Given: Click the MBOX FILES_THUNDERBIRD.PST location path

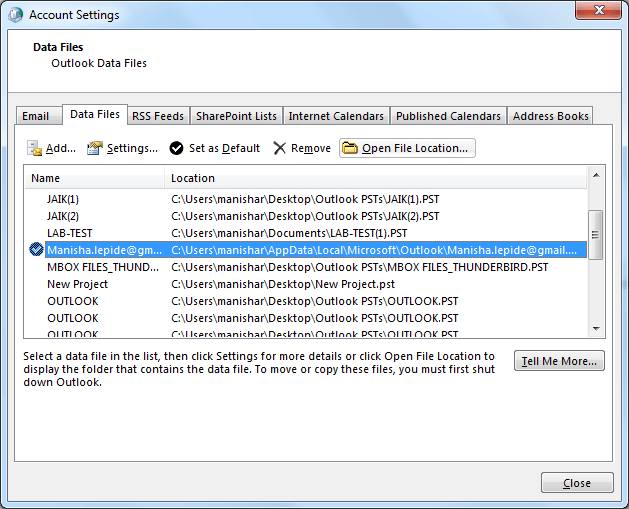Looking at the screenshot, I should 359,267.
